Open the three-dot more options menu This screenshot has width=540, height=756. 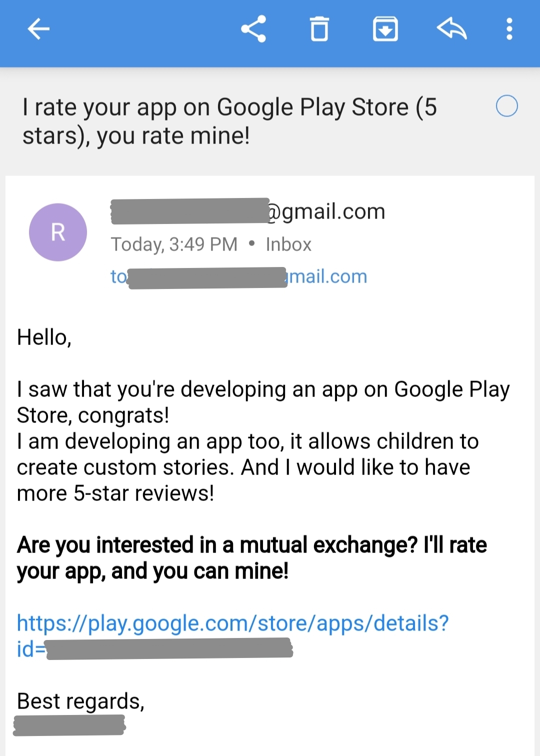coord(509,29)
